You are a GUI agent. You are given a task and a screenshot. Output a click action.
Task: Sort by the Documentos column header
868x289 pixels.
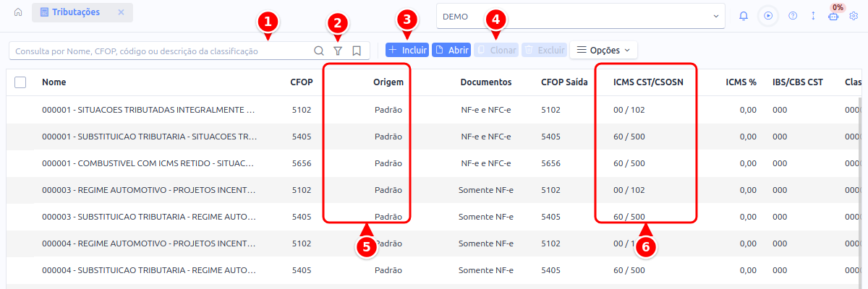tap(486, 82)
